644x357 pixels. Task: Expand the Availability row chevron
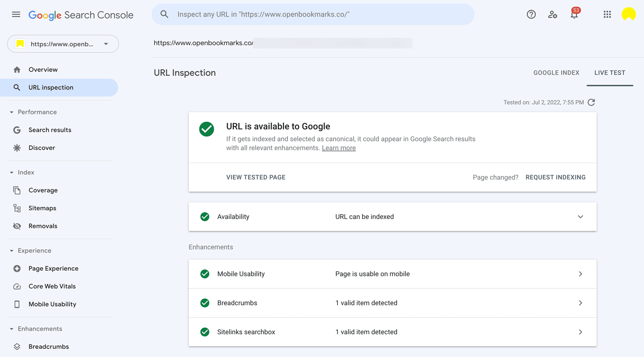coord(580,217)
